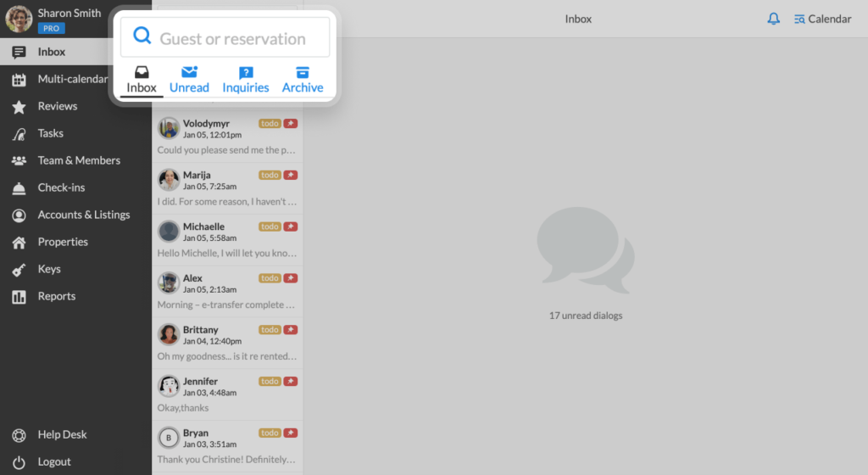The width and height of the screenshot is (868, 475).
Task: Switch to the Inquiries tab
Action: coord(246,80)
